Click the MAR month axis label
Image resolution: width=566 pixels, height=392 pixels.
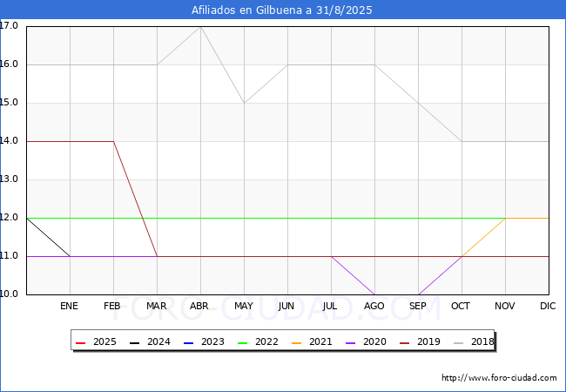[156, 306]
